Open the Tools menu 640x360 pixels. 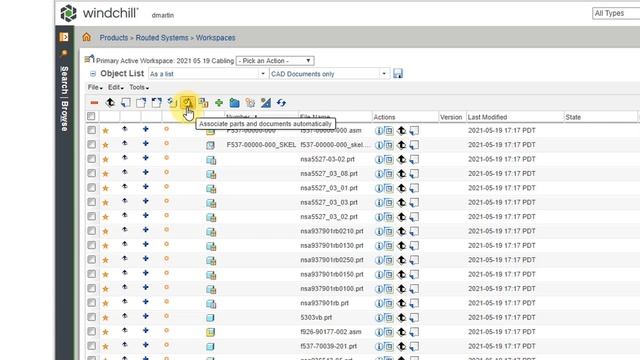(x=139, y=87)
